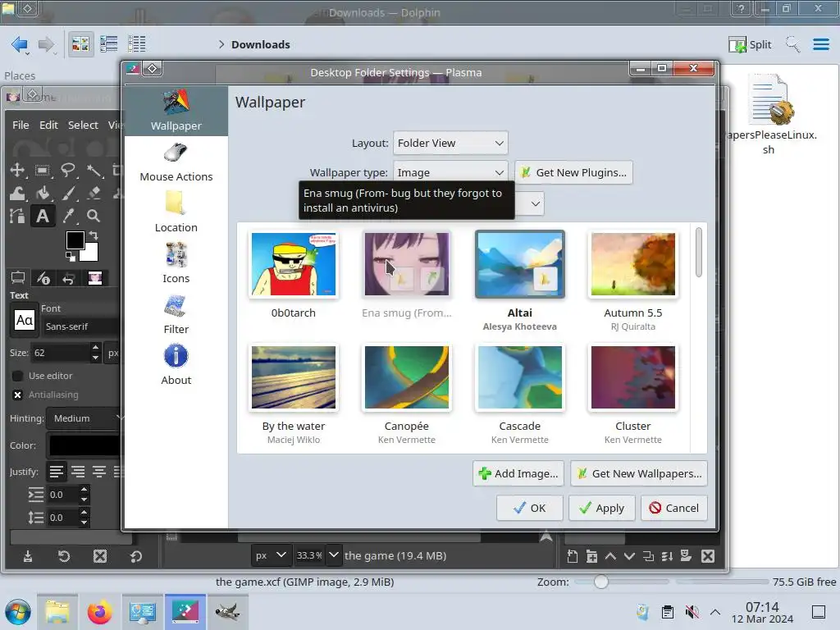Delete tool preset icon in GIMP

pyautogui.click(x=99, y=557)
